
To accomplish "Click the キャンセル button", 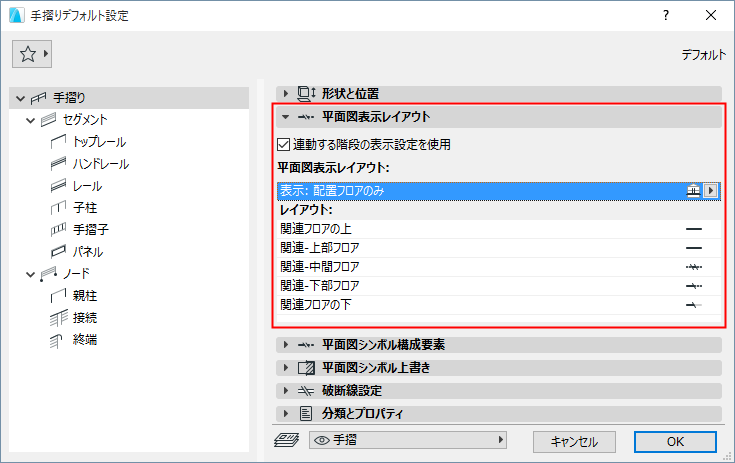I will (x=574, y=442).
